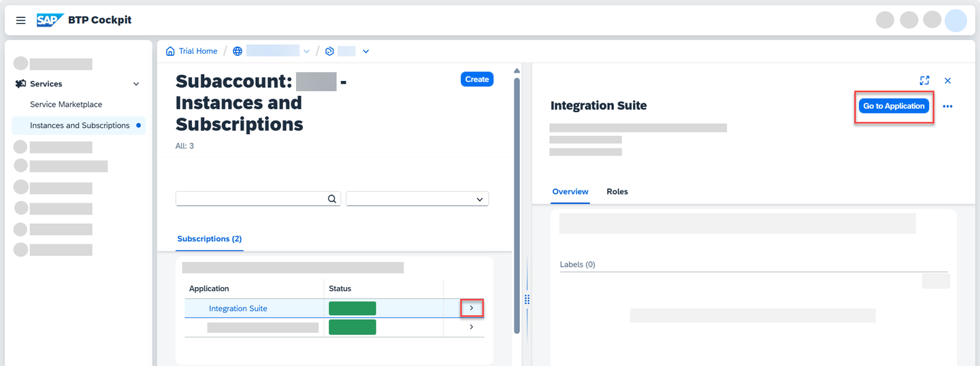
Task: Open the global account breadcrumb dropdown
Action: 306,51
